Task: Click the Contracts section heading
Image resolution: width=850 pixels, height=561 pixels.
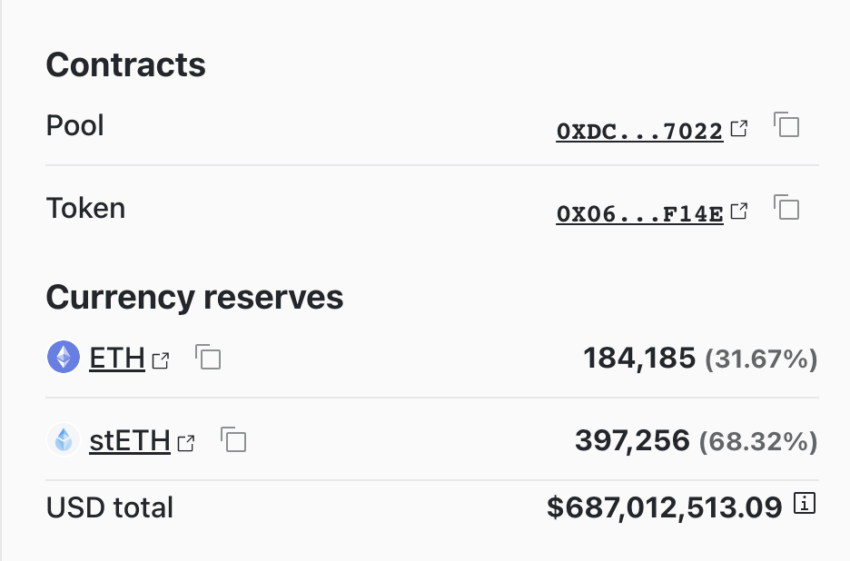Action: pyautogui.click(x=126, y=65)
